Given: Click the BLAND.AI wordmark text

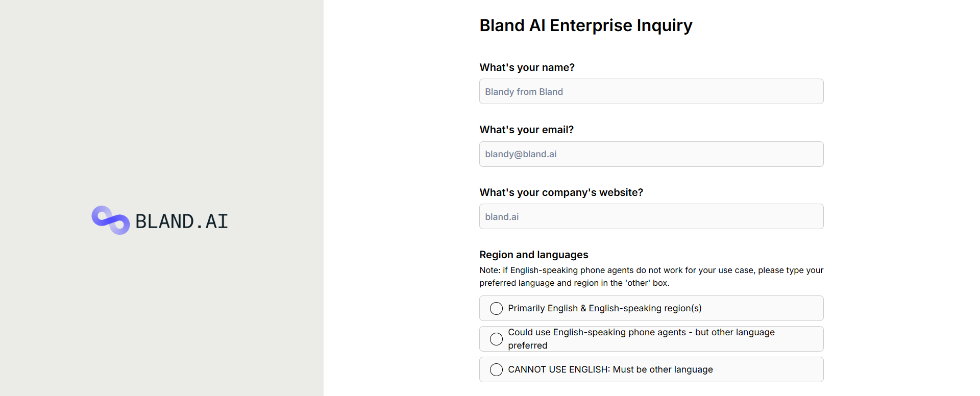Looking at the screenshot, I should [181, 221].
